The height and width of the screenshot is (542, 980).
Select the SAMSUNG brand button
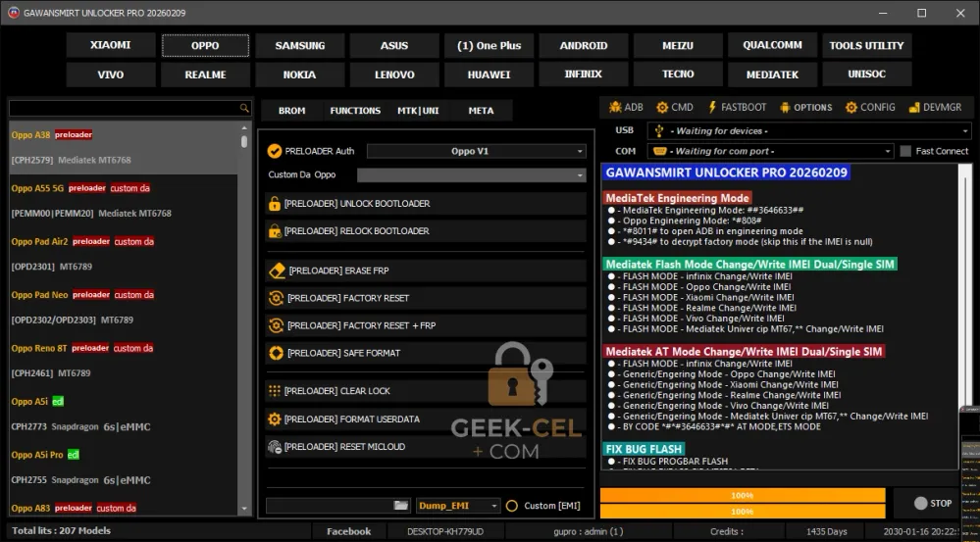click(x=300, y=46)
